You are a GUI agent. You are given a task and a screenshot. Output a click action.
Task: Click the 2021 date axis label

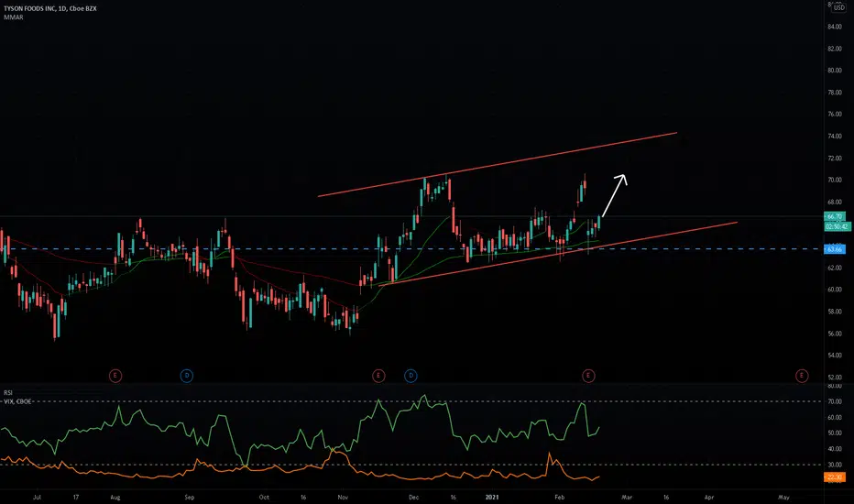click(492, 497)
